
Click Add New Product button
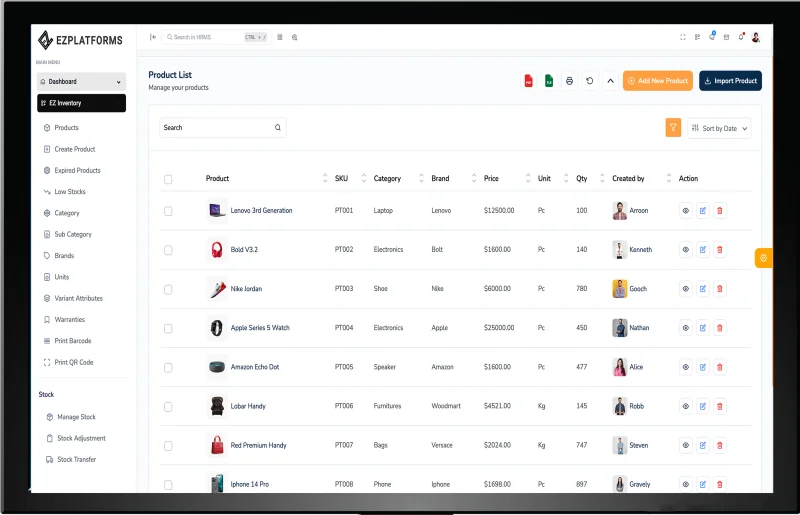pos(658,81)
